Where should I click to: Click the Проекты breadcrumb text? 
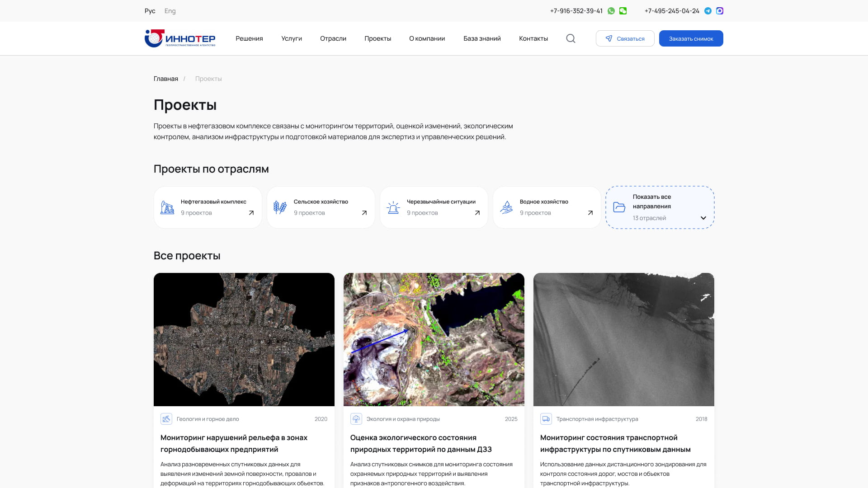(208, 79)
